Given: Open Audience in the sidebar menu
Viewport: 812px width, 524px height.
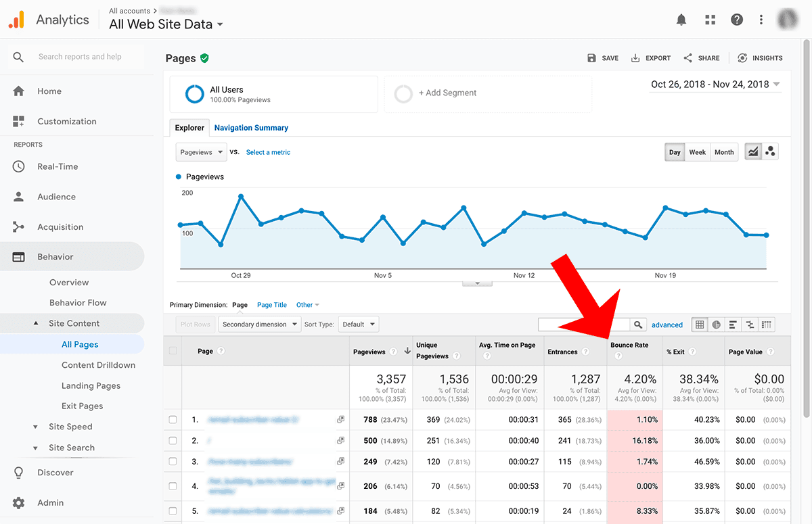Looking at the screenshot, I should 56,196.
